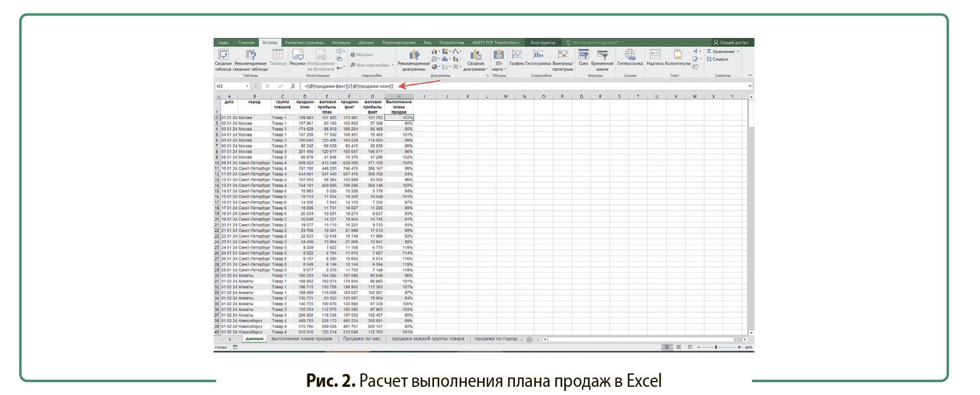
Task: Expand the formula bar
Action: click(750, 86)
